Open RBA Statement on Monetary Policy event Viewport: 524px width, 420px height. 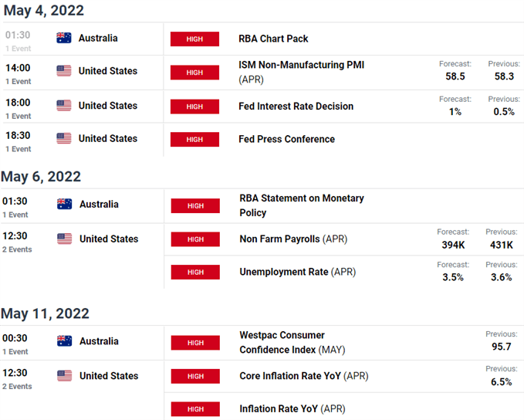[302, 205]
